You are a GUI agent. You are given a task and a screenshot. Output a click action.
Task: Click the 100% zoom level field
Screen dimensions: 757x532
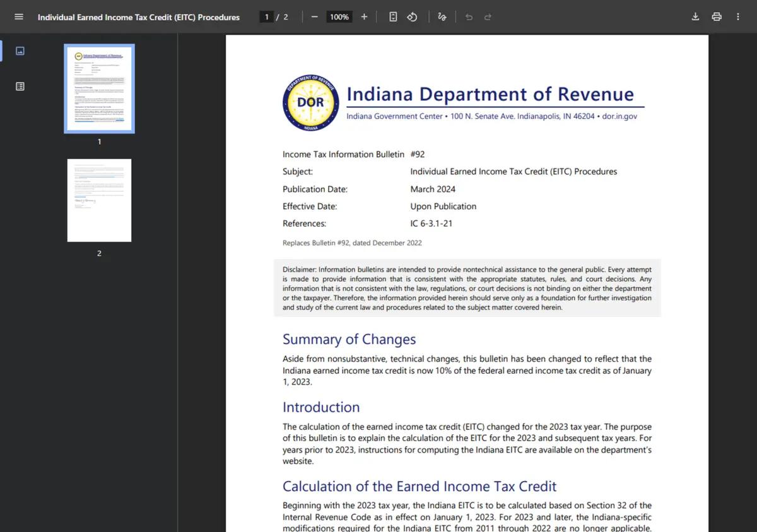339,17
